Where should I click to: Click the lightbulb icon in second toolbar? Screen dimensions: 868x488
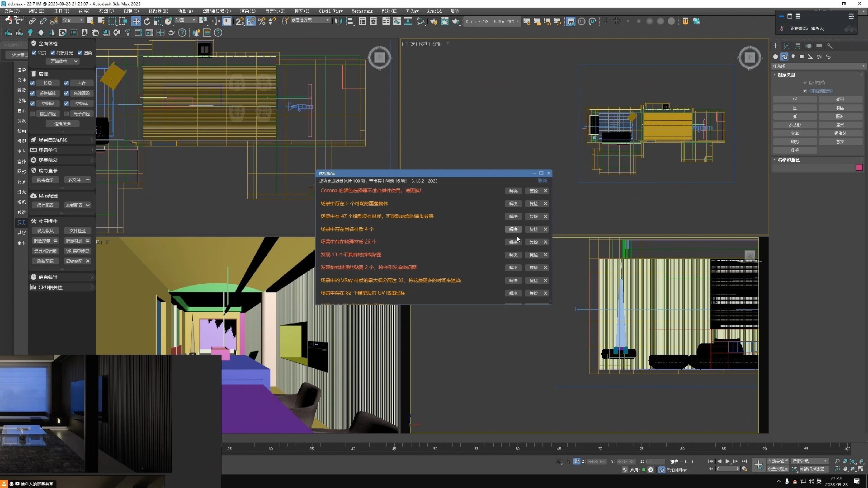click(30, 33)
